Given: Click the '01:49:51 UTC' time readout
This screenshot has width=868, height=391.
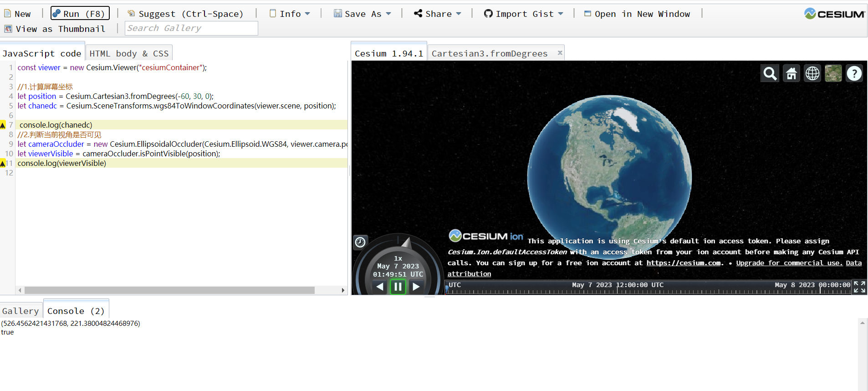Looking at the screenshot, I should coord(398,274).
